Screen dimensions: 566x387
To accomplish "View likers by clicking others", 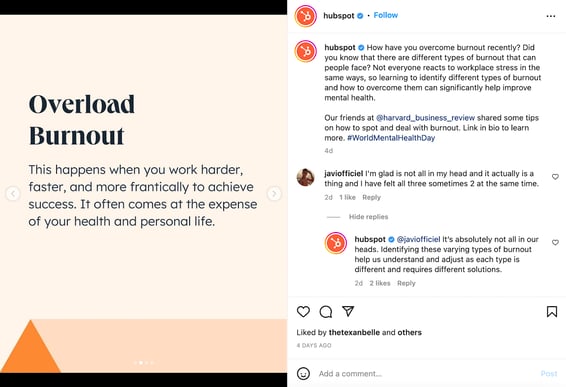I will tap(409, 332).
